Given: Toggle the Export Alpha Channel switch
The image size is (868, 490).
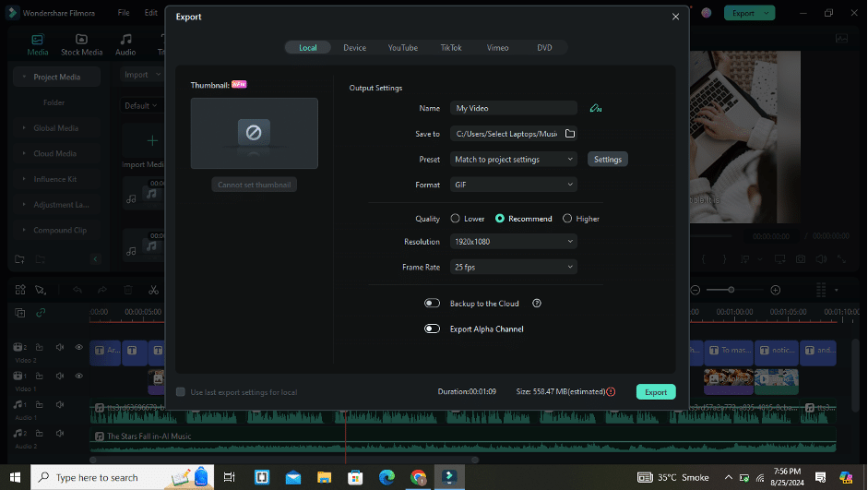Looking at the screenshot, I should (432, 329).
